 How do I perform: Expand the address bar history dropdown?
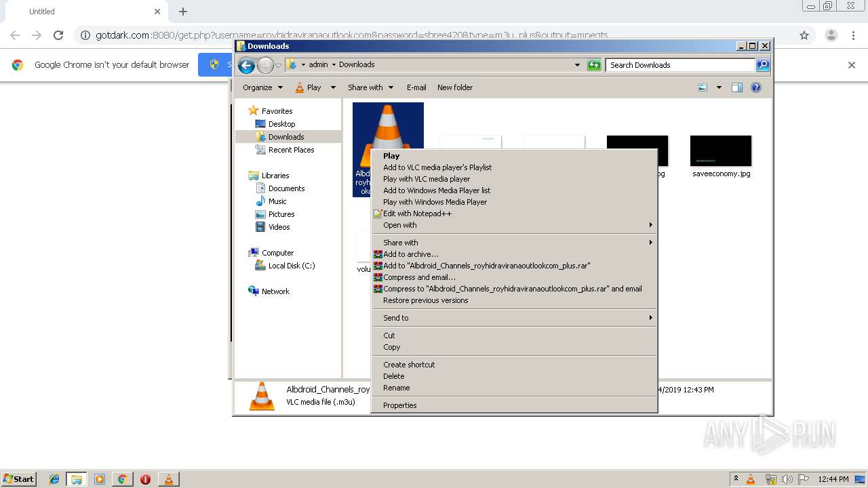(577, 65)
